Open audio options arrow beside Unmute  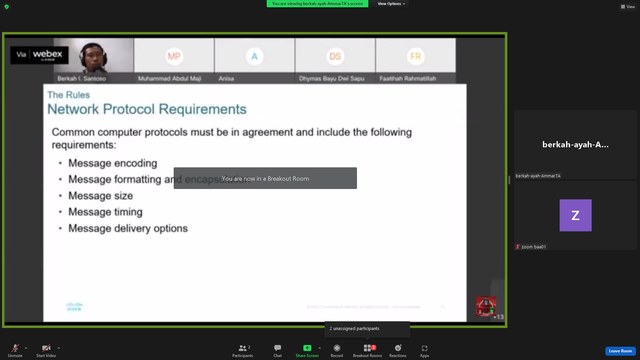click(x=26, y=348)
